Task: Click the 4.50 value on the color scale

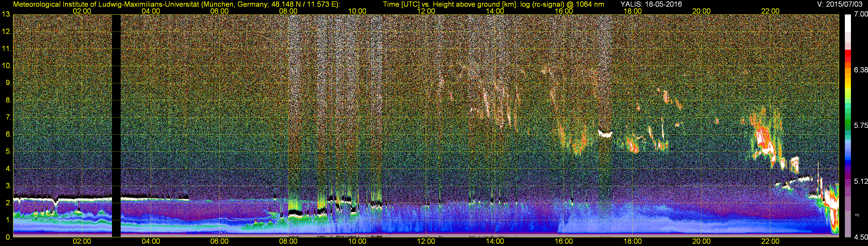Action: click(x=861, y=237)
